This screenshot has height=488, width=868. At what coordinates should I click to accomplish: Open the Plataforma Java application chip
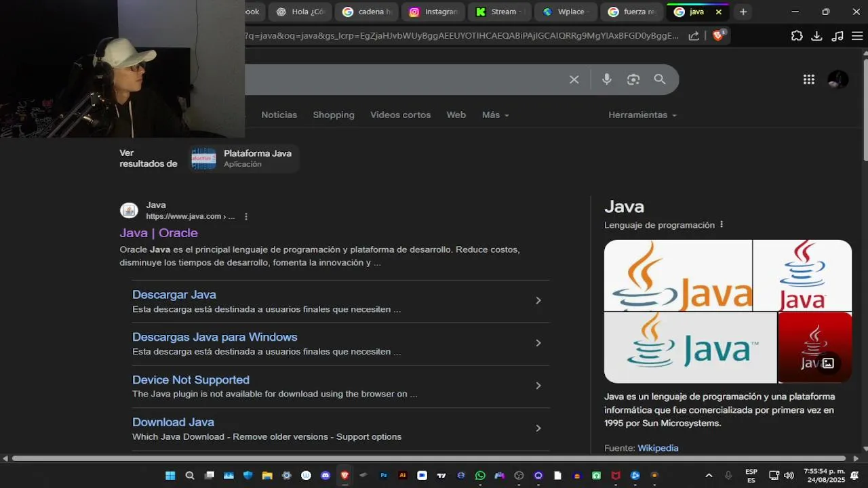(x=243, y=159)
